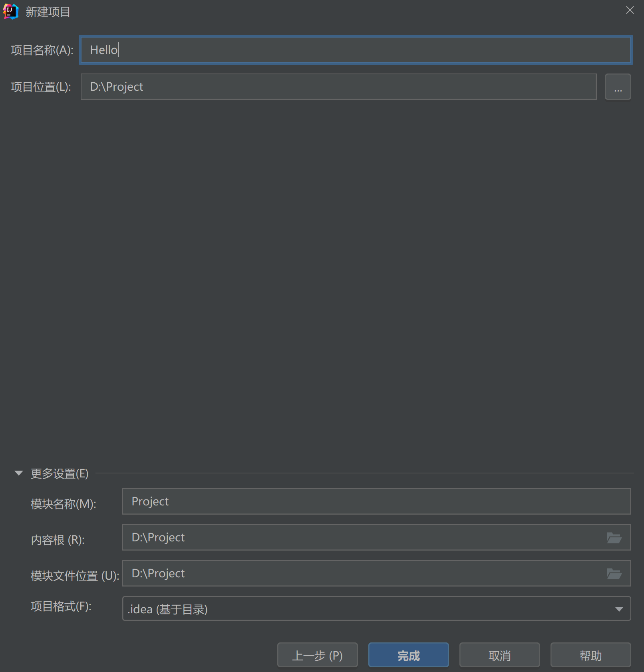Click the 完成 button
This screenshot has height=672, width=644.
coord(408,655)
